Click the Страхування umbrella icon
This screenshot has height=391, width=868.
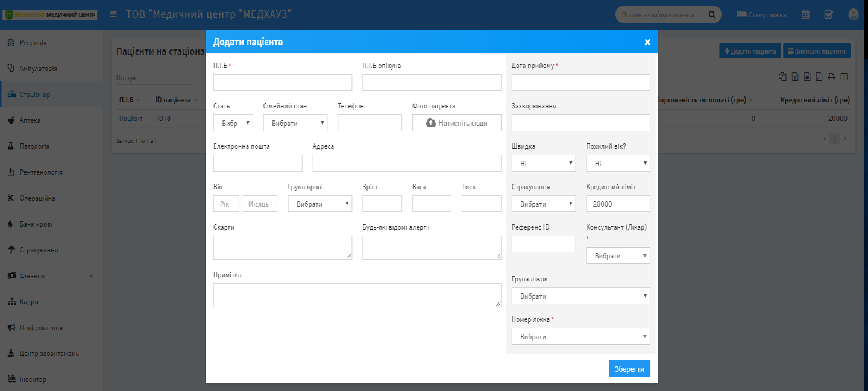tap(11, 250)
